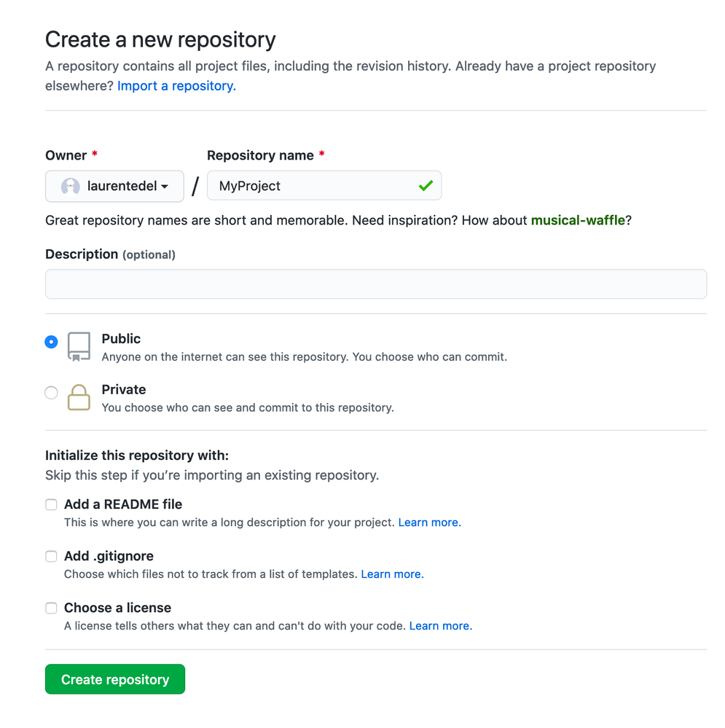The image size is (725, 728).
Task: Check the Add .gitignore option
Action: tap(51, 556)
